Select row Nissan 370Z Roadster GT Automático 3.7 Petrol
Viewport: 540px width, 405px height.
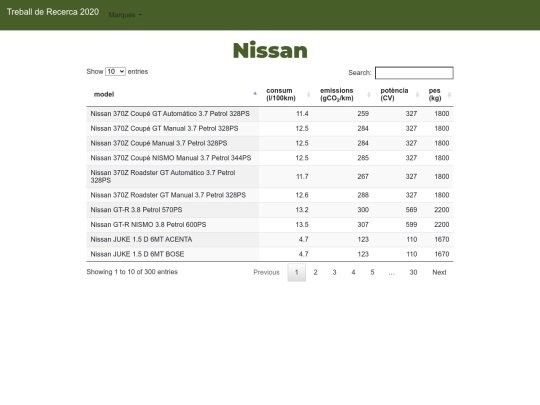(x=270, y=177)
